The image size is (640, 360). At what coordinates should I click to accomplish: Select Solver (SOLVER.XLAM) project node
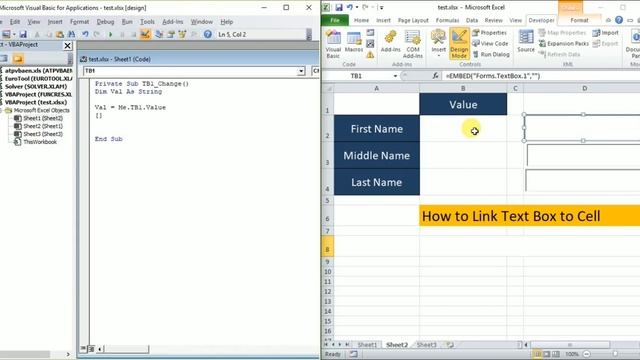click(36, 87)
